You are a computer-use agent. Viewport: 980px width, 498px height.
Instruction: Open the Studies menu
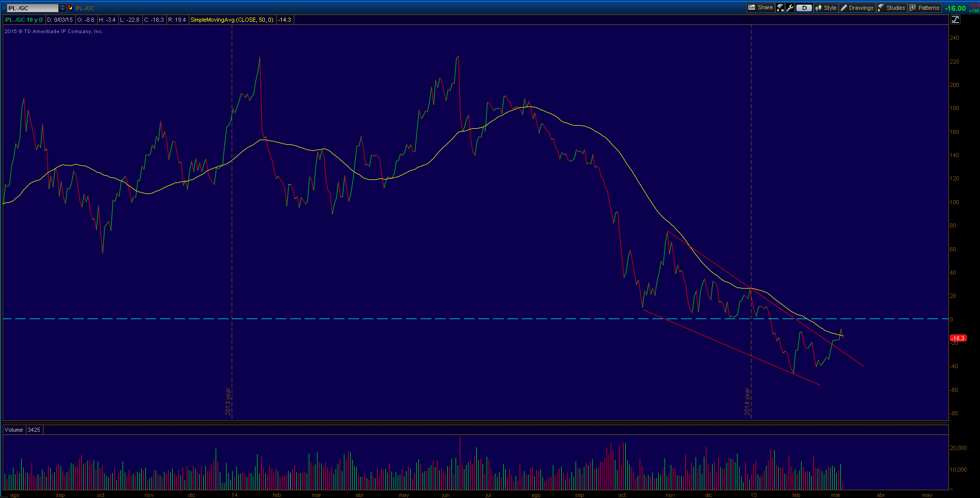(892, 8)
